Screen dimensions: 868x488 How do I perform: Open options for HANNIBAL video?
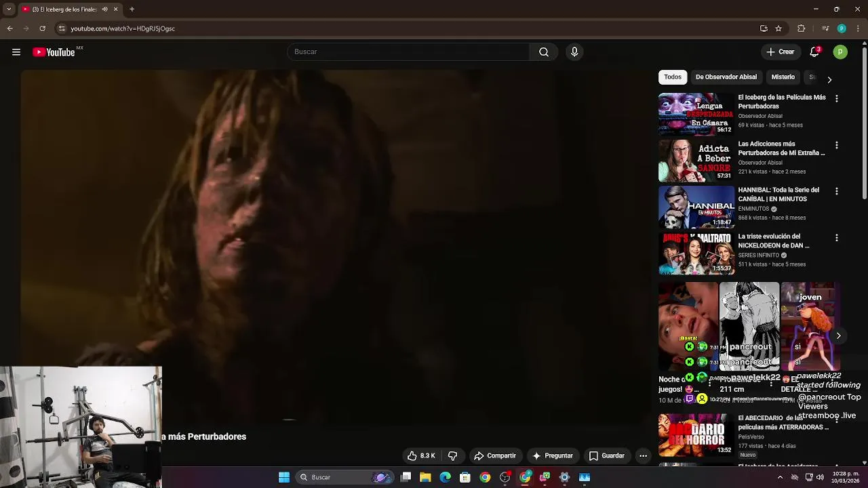pyautogui.click(x=836, y=191)
